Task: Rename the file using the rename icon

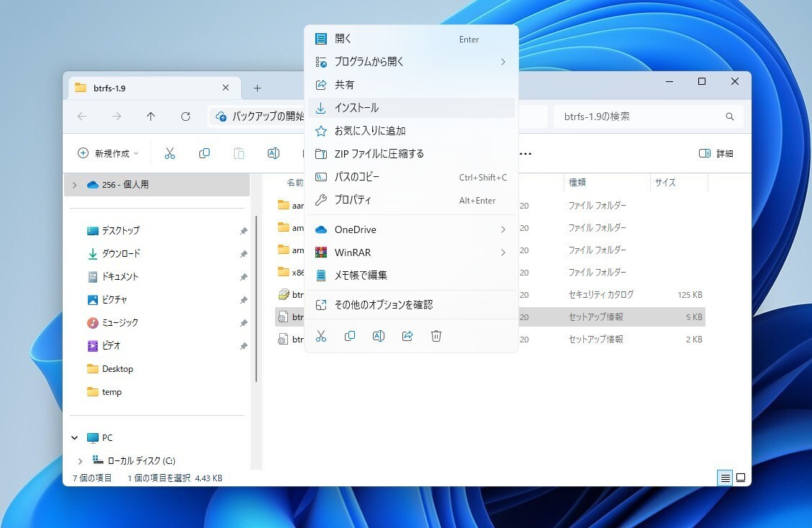Action: tap(379, 336)
